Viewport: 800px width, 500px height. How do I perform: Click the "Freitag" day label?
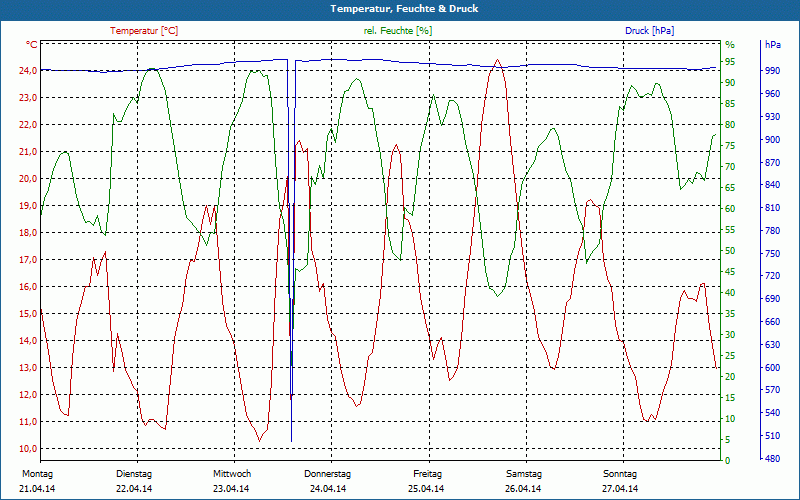(428, 474)
